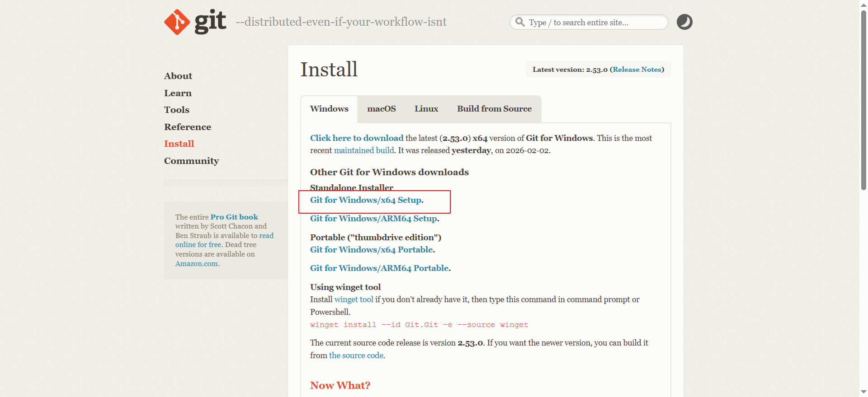Open the winget tool link
Image resolution: width=868 pixels, height=397 pixels.
coord(354,299)
